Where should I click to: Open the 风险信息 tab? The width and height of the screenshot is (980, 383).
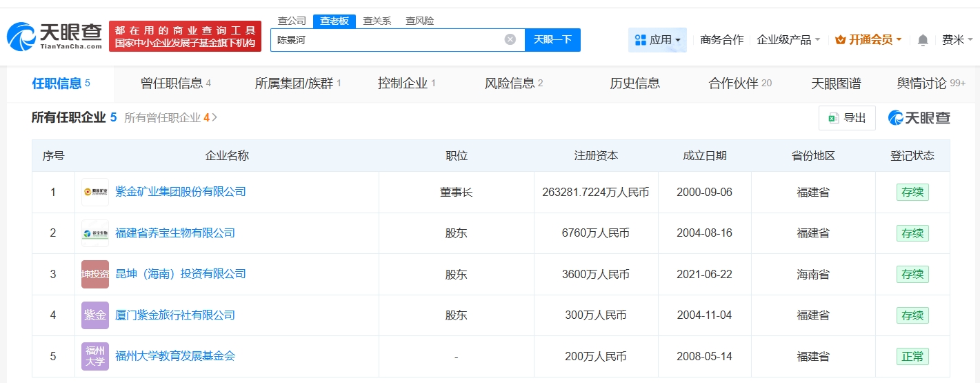(x=514, y=84)
